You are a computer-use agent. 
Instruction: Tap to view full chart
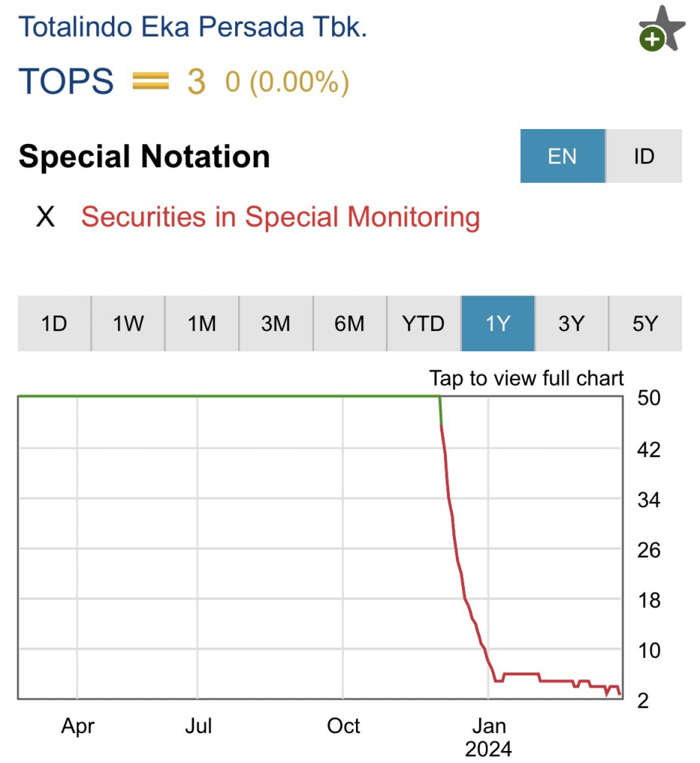click(526, 378)
